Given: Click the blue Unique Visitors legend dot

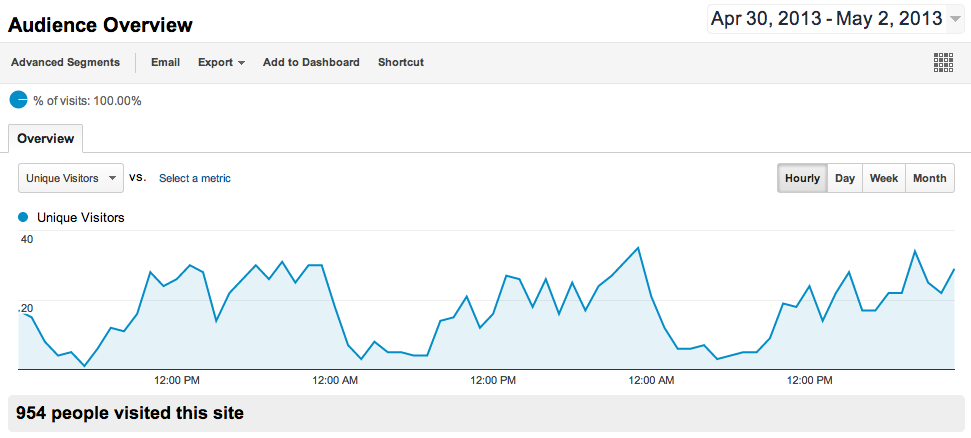Looking at the screenshot, I should coord(24,217).
